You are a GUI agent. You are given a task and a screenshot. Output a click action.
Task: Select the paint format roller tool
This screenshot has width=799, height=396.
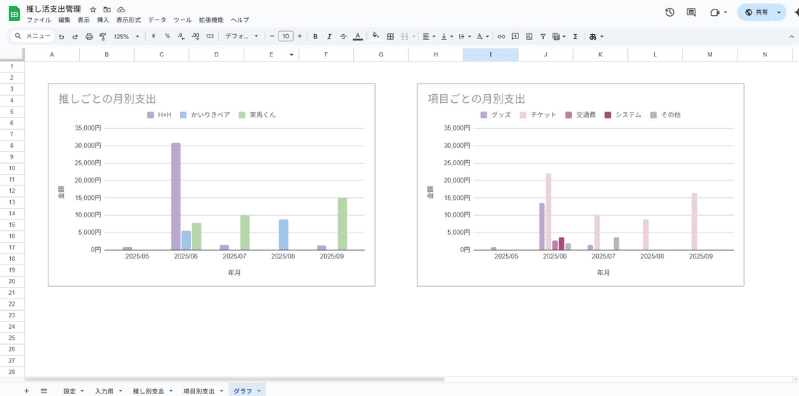(x=102, y=37)
